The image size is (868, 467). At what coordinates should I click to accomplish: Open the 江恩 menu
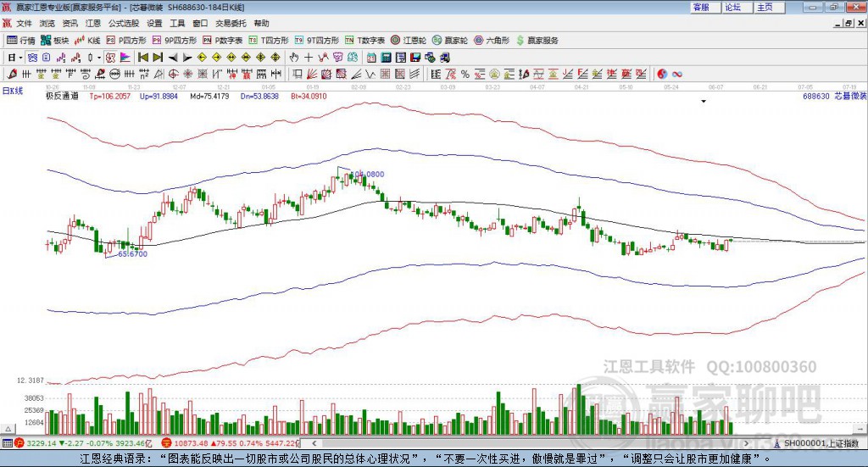tap(92, 24)
